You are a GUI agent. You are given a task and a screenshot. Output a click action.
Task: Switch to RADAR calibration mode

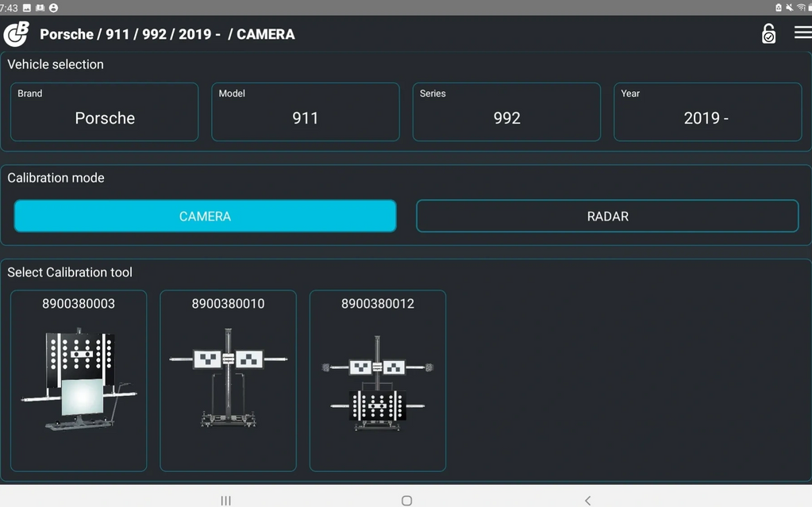[x=607, y=216]
